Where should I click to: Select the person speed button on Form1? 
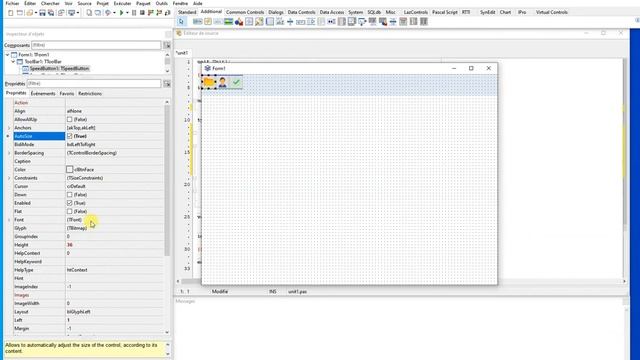[222, 82]
